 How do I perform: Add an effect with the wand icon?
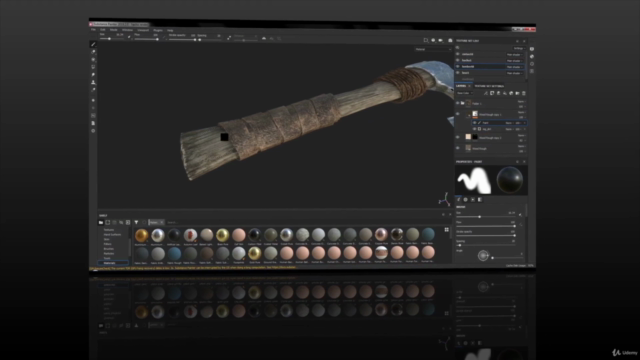point(486,93)
